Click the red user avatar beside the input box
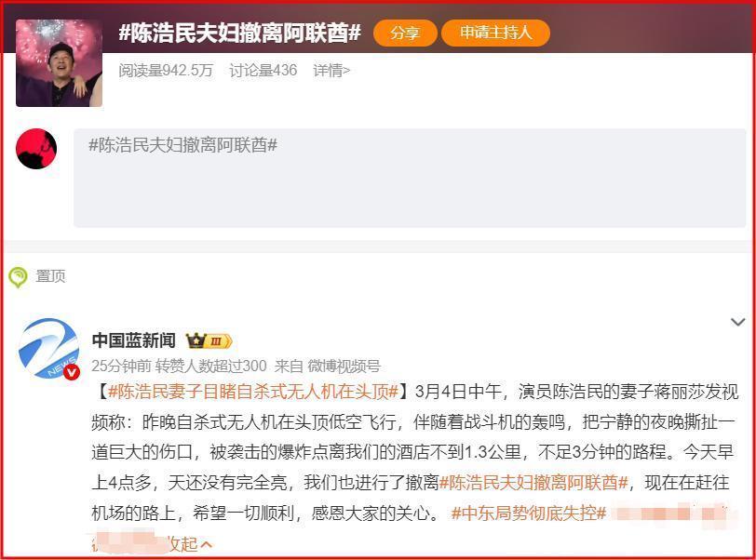 coord(36,149)
